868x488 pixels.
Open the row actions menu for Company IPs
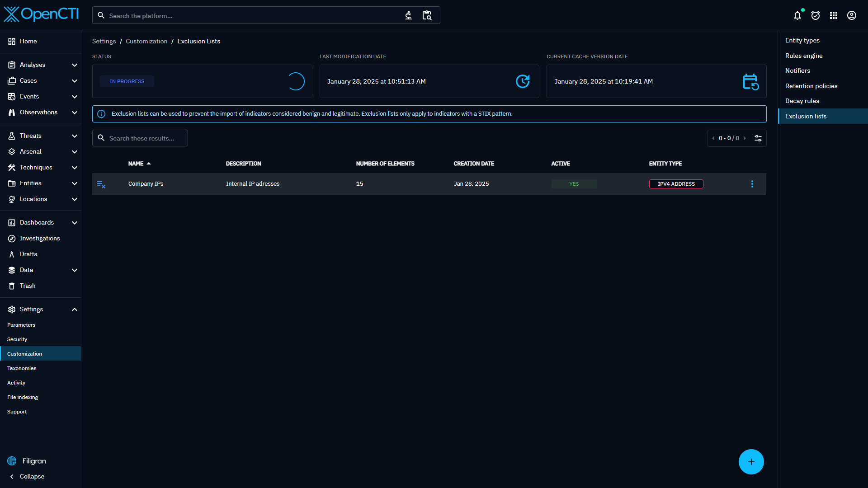pos(752,184)
